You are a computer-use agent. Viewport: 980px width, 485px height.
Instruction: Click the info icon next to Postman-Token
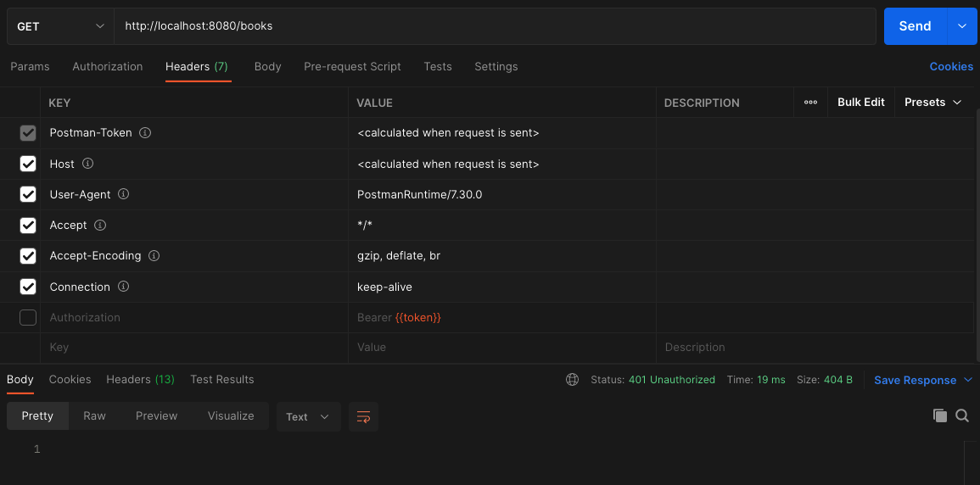pos(145,133)
